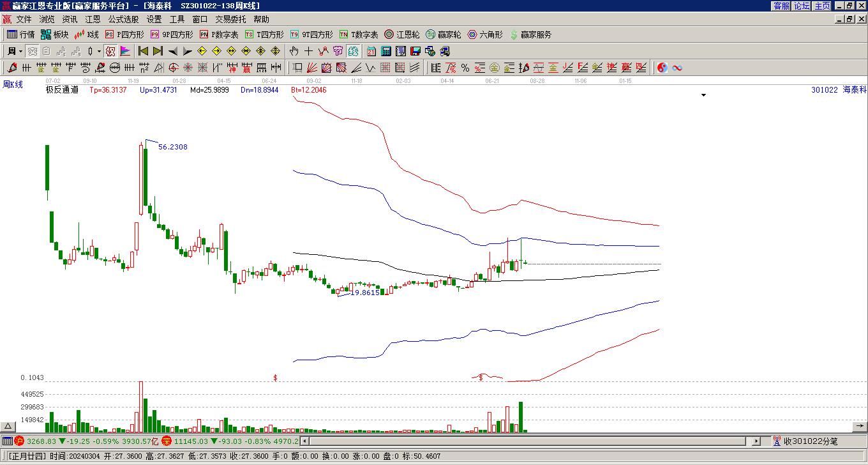The height and width of the screenshot is (465, 868).
Task: Click the 客服 customer service link
Action: [x=781, y=6]
